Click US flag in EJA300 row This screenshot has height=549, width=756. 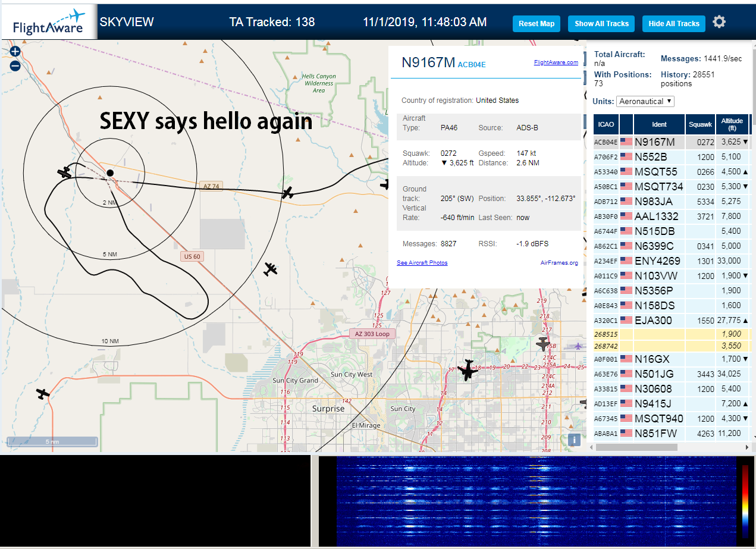click(x=626, y=321)
